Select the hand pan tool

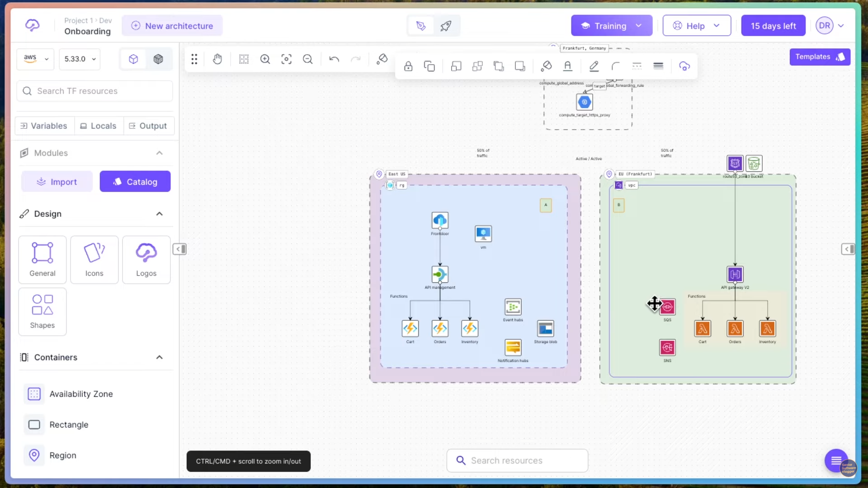click(x=217, y=59)
